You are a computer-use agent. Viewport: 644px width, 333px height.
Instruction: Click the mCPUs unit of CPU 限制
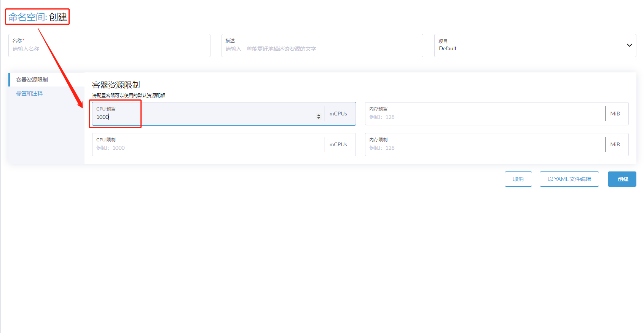pos(338,144)
